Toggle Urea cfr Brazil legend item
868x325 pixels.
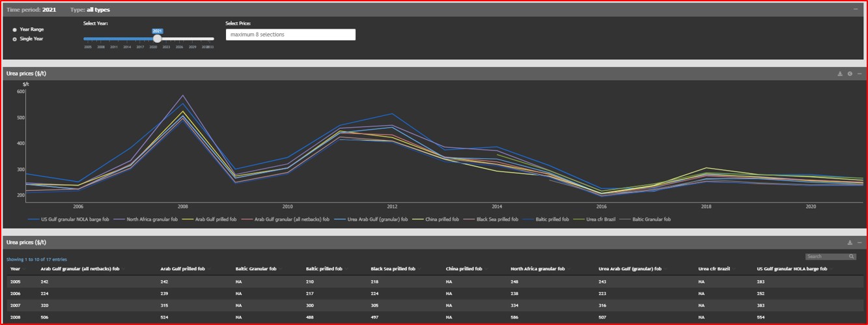click(x=597, y=219)
